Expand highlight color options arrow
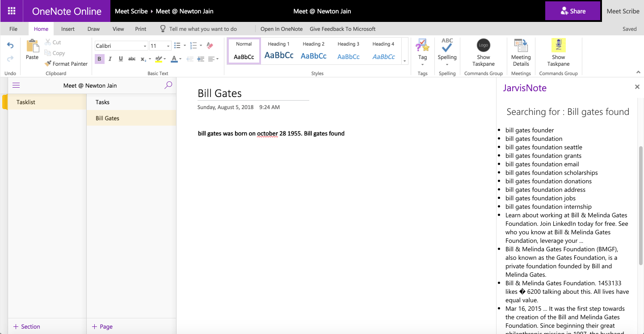This screenshot has height=334, width=644. coord(164,59)
